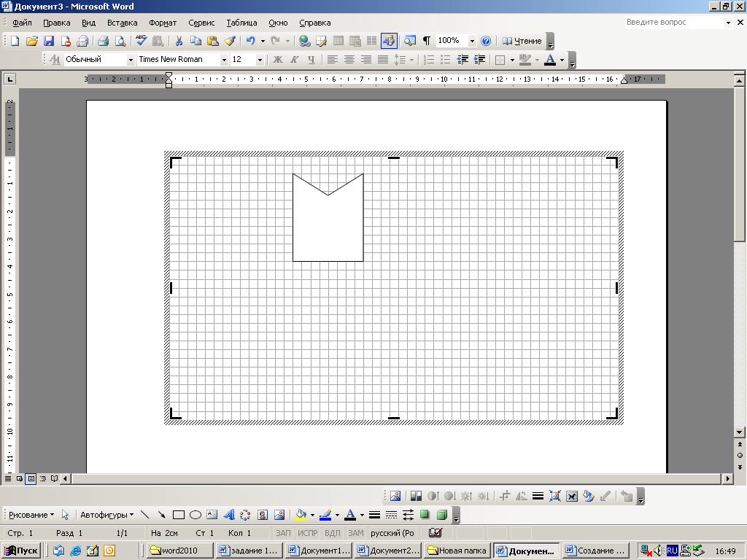This screenshot has height=560, width=747.
Task: Open Автофигуры menu
Action: point(107,515)
